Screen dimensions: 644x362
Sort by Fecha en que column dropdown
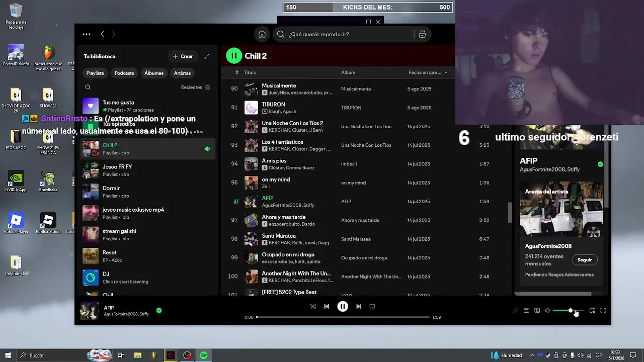428,72
